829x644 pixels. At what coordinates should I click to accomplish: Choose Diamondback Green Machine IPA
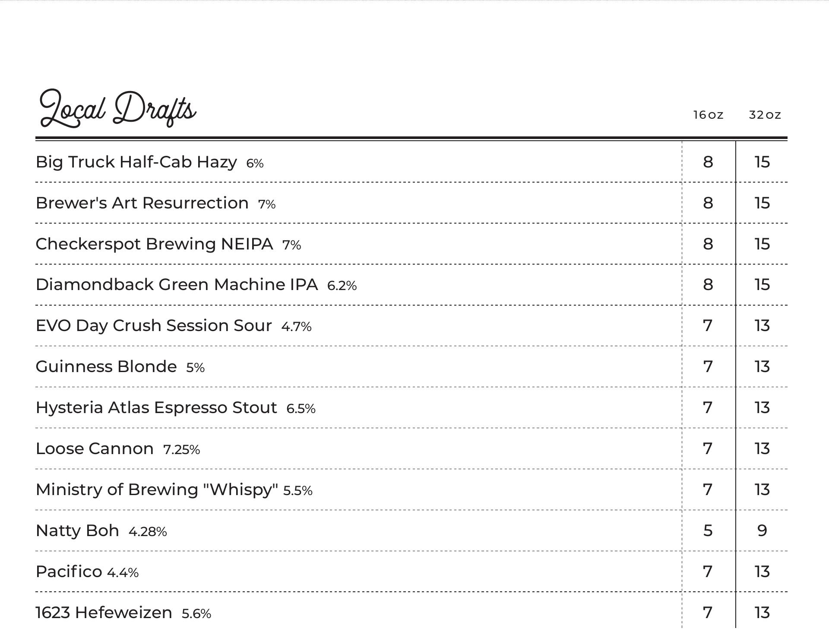tap(177, 285)
